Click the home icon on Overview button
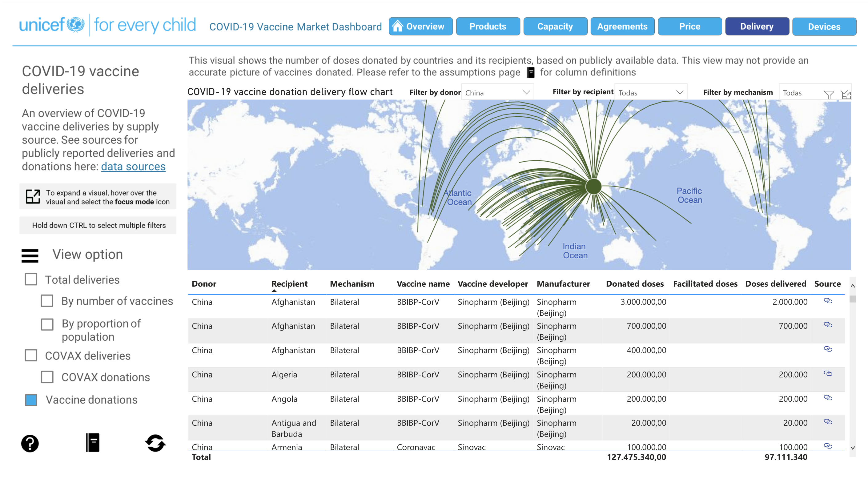 pyautogui.click(x=398, y=26)
